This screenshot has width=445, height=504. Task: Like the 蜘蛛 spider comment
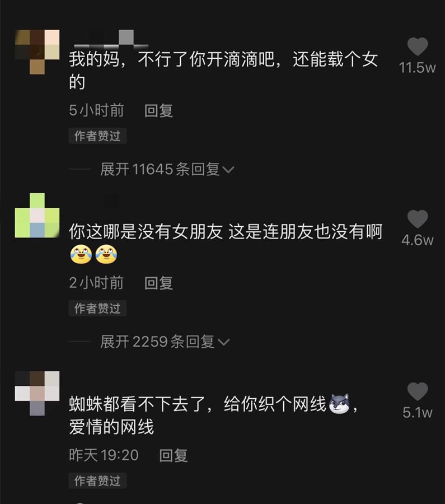[x=418, y=391]
